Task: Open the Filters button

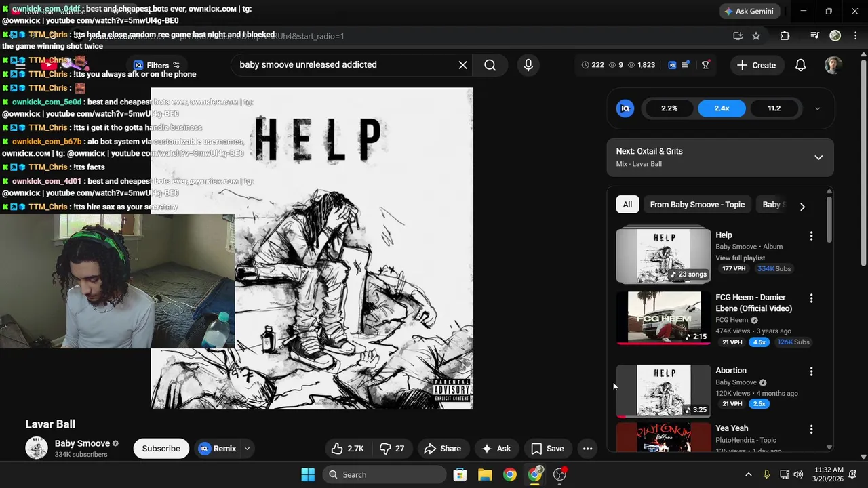Action: point(157,65)
